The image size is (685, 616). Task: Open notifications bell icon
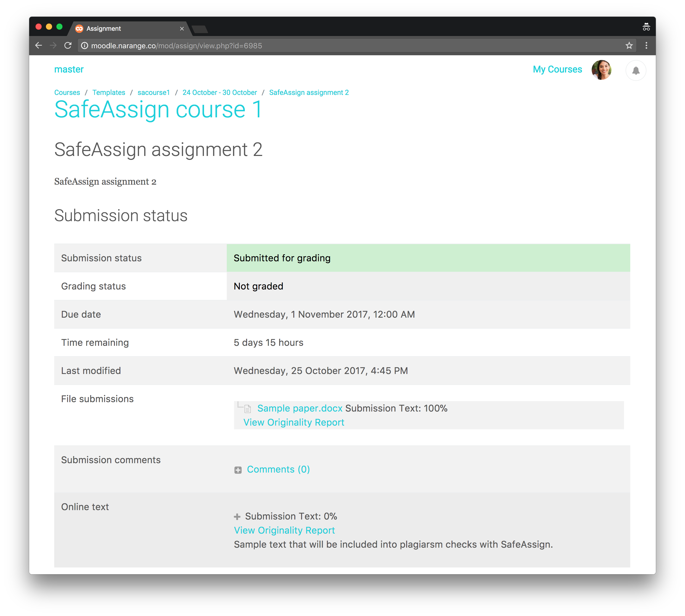click(x=636, y=70)
